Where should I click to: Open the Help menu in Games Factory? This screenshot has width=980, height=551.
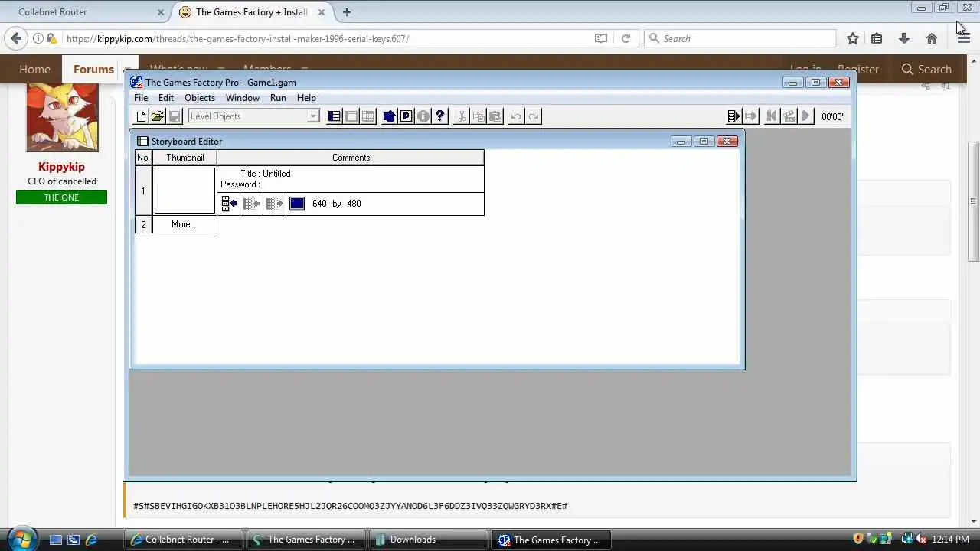coord(306,98)
